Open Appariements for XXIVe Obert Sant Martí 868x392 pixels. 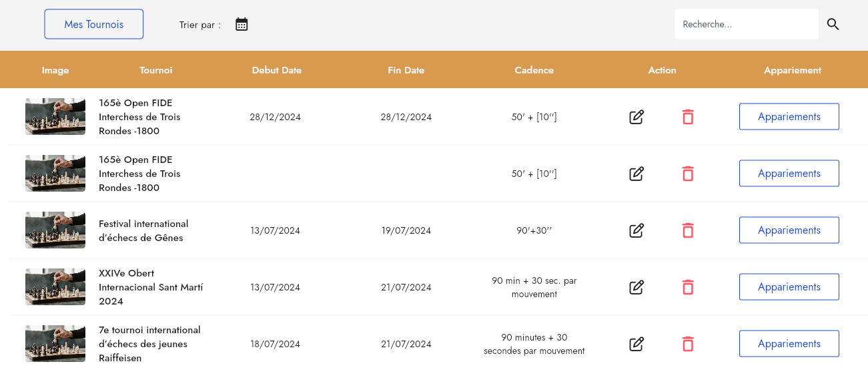[789, 287]
